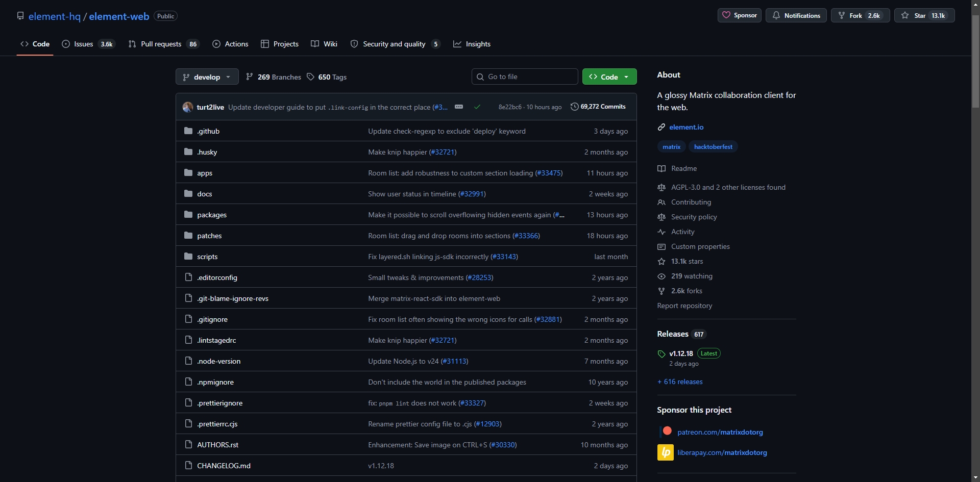Screen dimensions: 980x482
Task: Click the Custom properties icon
Action: click(x=661, y=247)
